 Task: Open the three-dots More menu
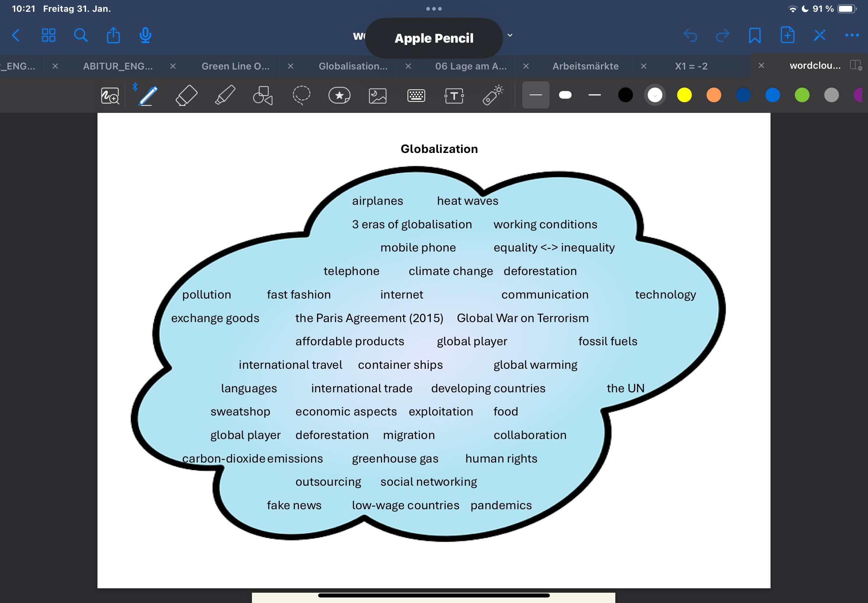tap(852, 36)
